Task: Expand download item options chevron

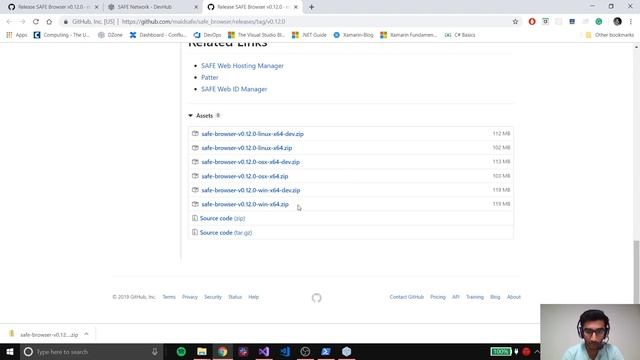Action: 86,334
